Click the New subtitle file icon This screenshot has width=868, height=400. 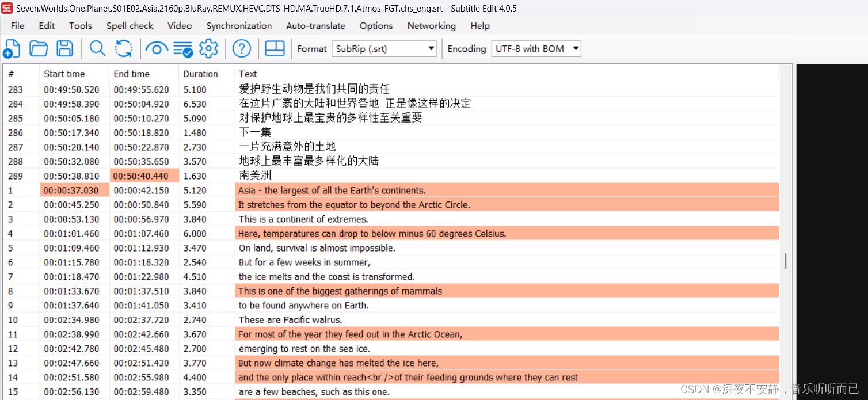point(12,49)
